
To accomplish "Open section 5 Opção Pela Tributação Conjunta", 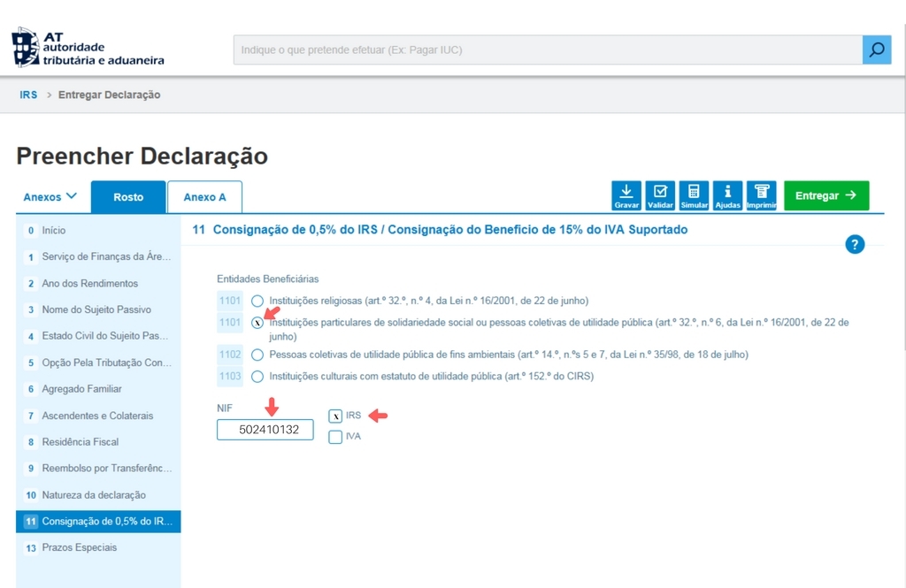I will pyautogui.click(x=98, y=363).
